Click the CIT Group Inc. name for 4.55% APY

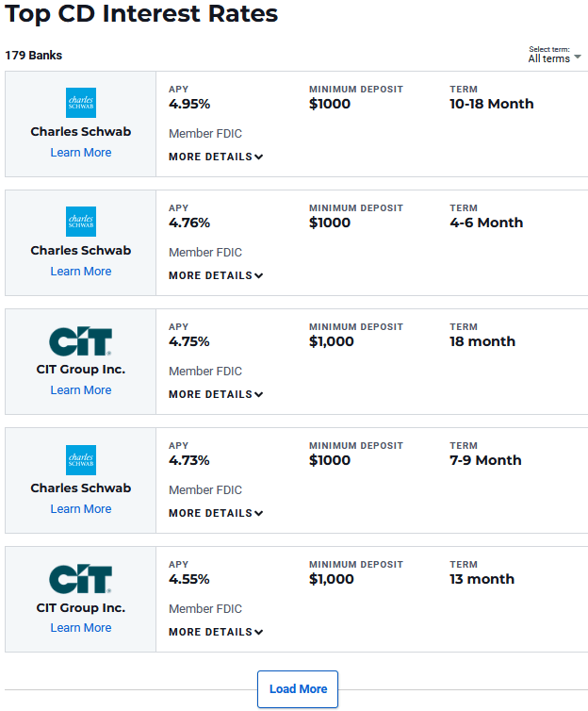tap(81, 607)
